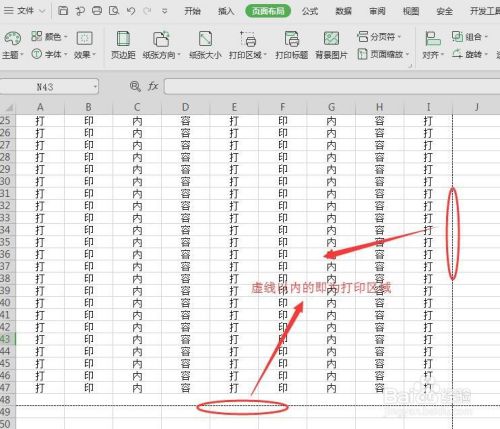Open the 颜色 theme colors dropdown
Viewport: 500px width, 429px height.
click(x=49, y=36)
